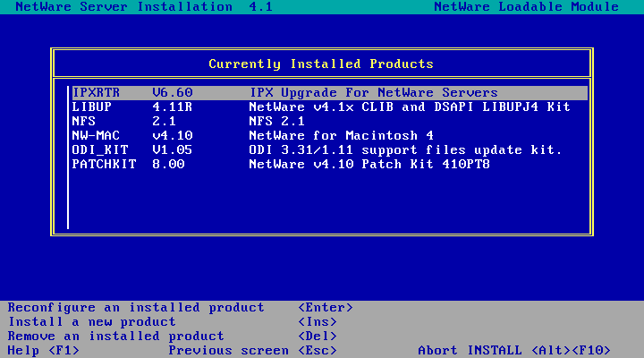Click the version 'v4.10' of NW-MAC
The image size is (644, 358).
(173, 136)
